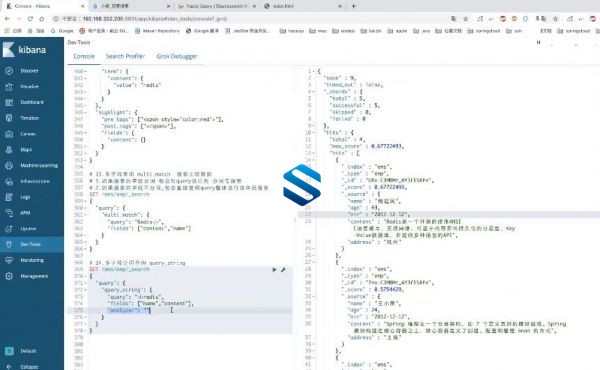The height and width of the screenshot is (370, 600).
Task: Open the Maven Repository bookmark
Action: 157,31
